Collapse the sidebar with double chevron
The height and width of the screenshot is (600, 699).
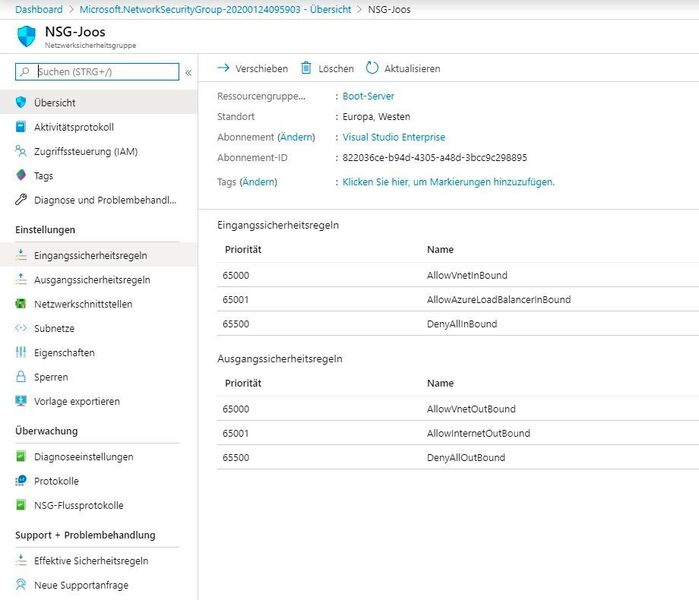click(x=188, y=72)
